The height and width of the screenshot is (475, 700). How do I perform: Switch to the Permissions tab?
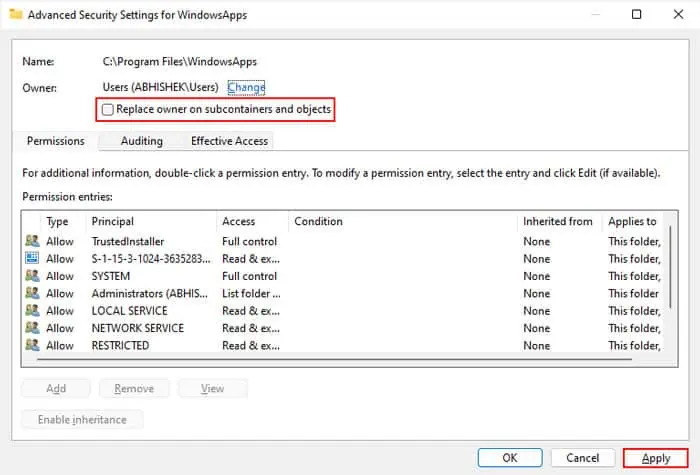pyautogui.click(x=56, y=141)
